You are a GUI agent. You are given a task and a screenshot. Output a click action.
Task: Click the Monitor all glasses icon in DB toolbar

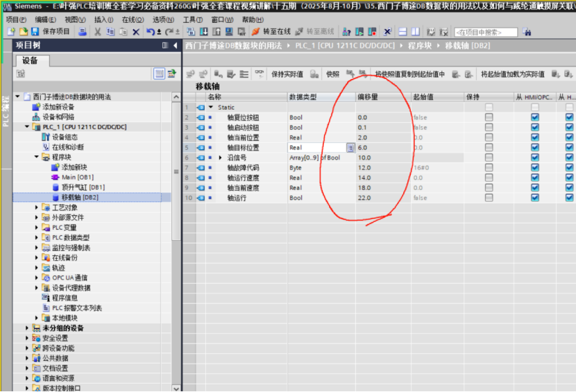point(260,74)
